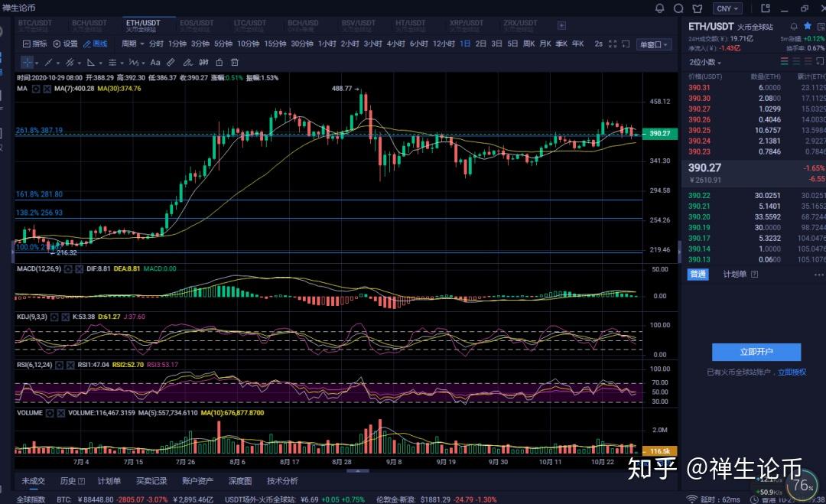The height and width of the screenshot is (504, 826).
Task: Open the 周期 period dropdown
Action: point(133,44)
